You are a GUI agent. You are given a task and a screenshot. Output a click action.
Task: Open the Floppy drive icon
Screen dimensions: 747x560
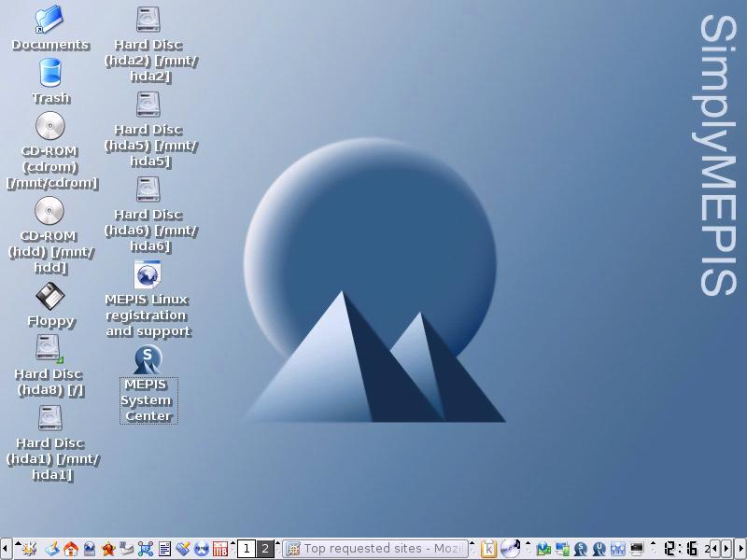50,296
